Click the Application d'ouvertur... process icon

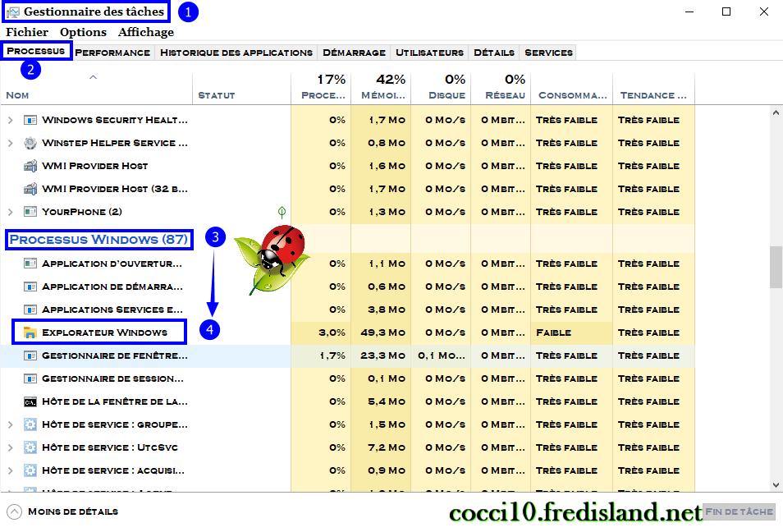(30, 264)
